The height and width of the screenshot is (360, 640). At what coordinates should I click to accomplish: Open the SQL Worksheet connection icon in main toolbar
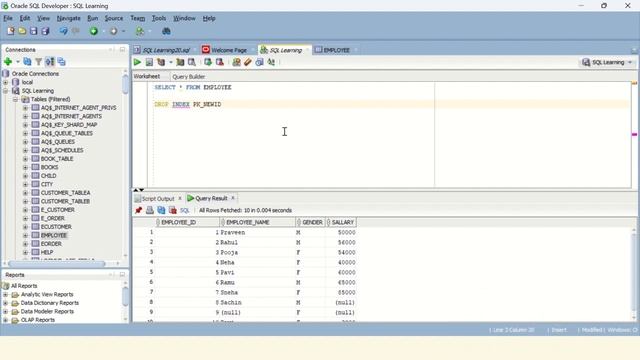140,31
